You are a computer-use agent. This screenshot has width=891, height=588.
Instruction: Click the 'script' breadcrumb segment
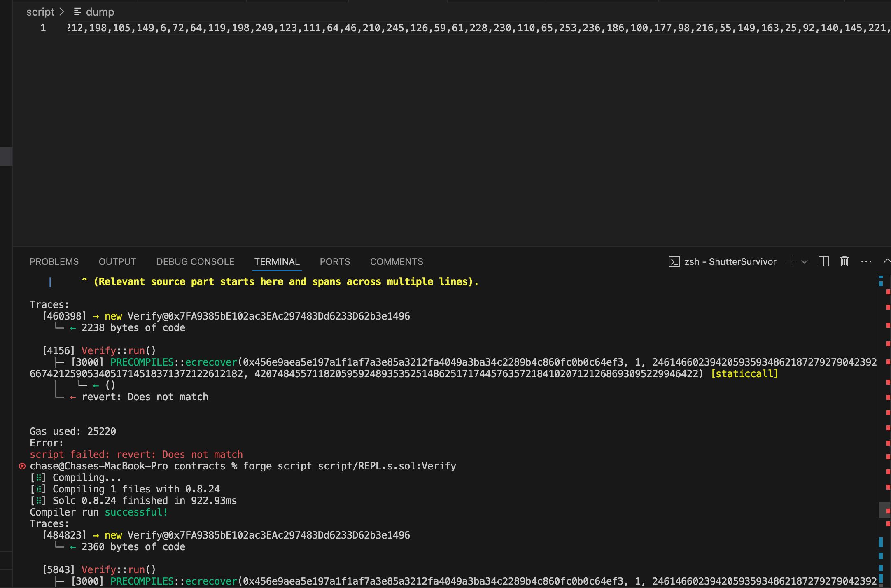pos(40,12)
